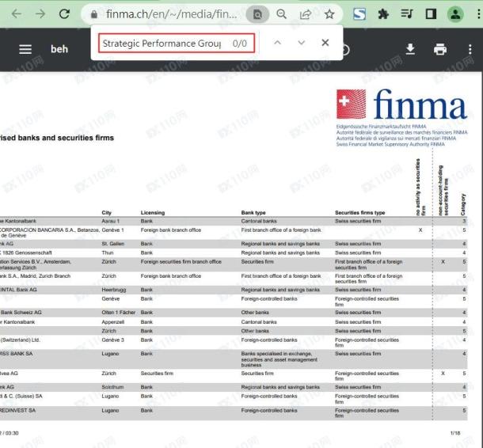Screen dimensions: 483x448
Task: Click the Category column header
Action: click(x=463, y=204)
